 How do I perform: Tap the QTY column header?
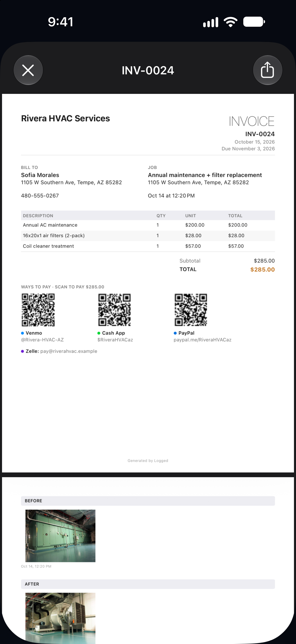pyautogui.click(x=161, y=216)
